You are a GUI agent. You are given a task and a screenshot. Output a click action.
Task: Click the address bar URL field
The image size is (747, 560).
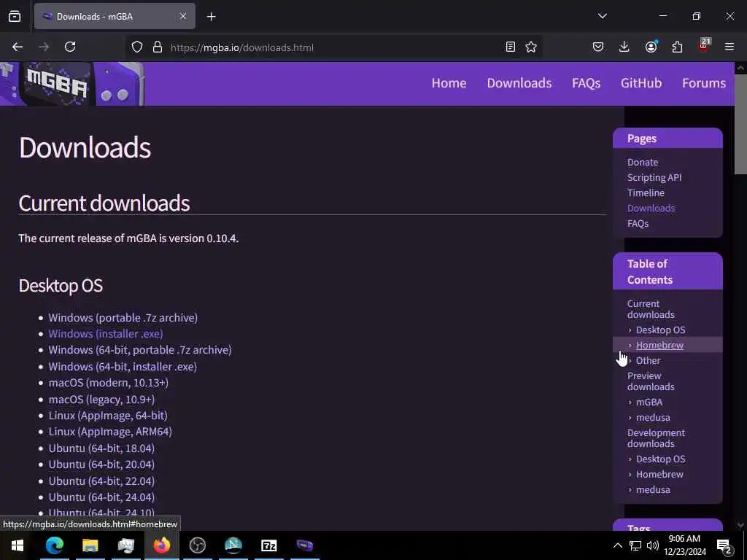[333, 47]
